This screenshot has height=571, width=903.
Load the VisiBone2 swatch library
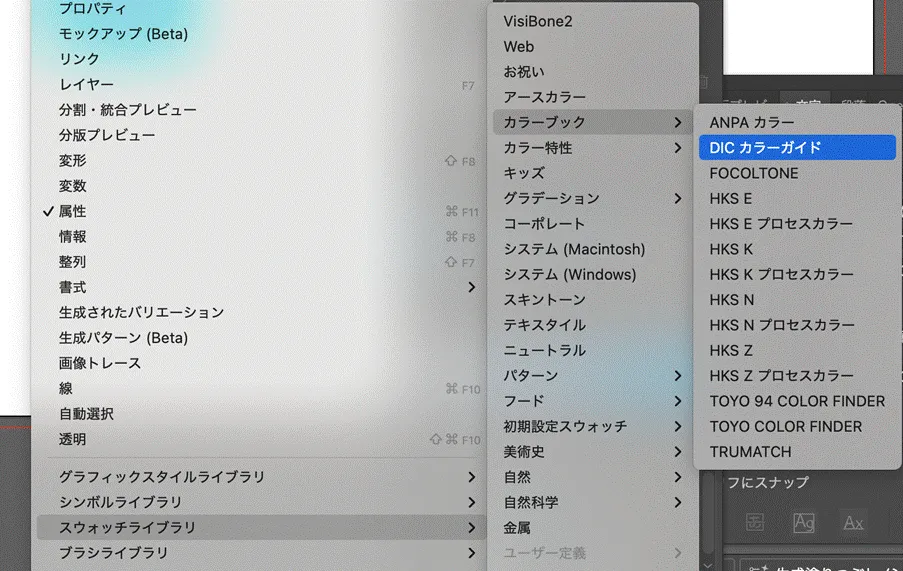[538, 21]
